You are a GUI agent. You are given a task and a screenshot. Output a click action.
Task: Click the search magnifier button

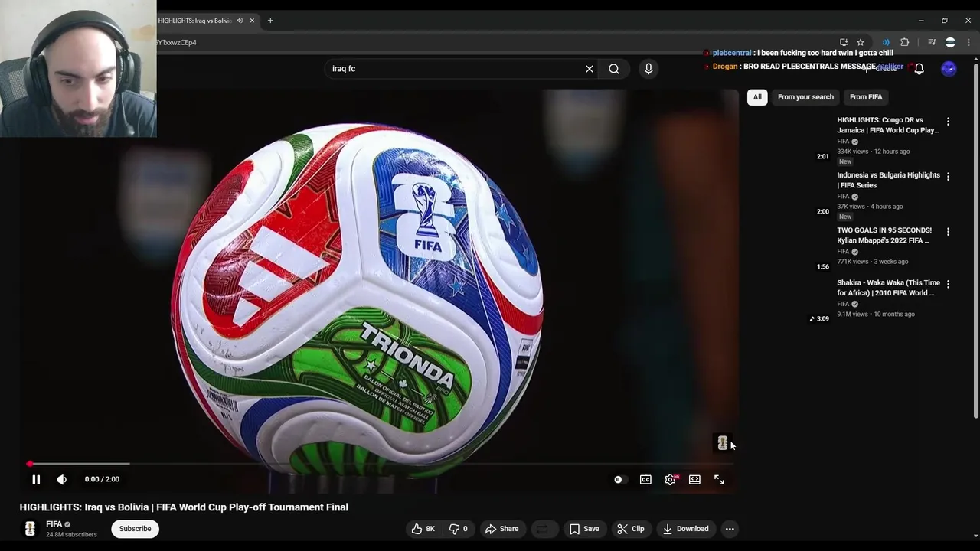(614, 69)
